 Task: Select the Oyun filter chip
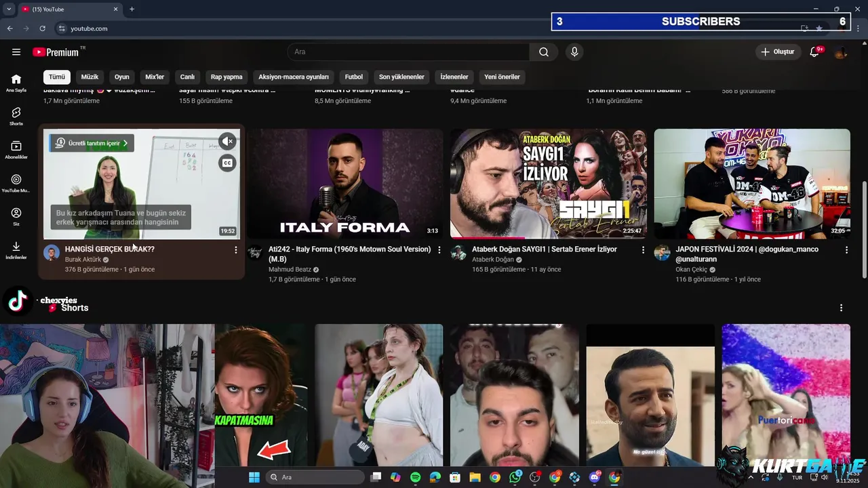[x=122, y=77]
